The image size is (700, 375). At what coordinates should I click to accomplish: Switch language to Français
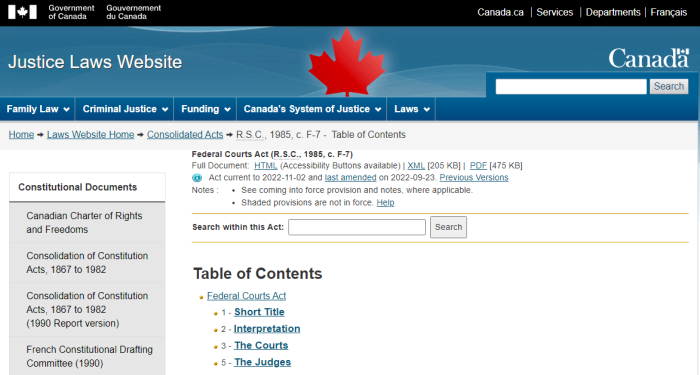click(668, 12)
